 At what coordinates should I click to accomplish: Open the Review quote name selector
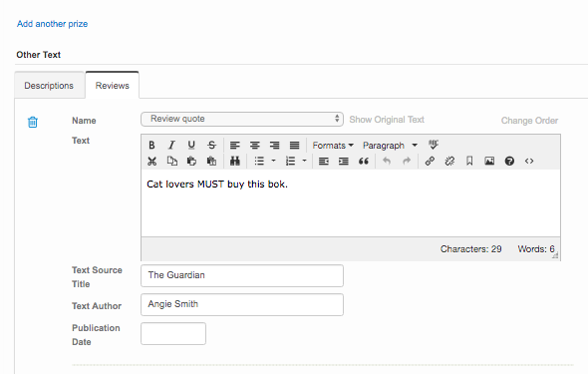click(x=242, y=119)
